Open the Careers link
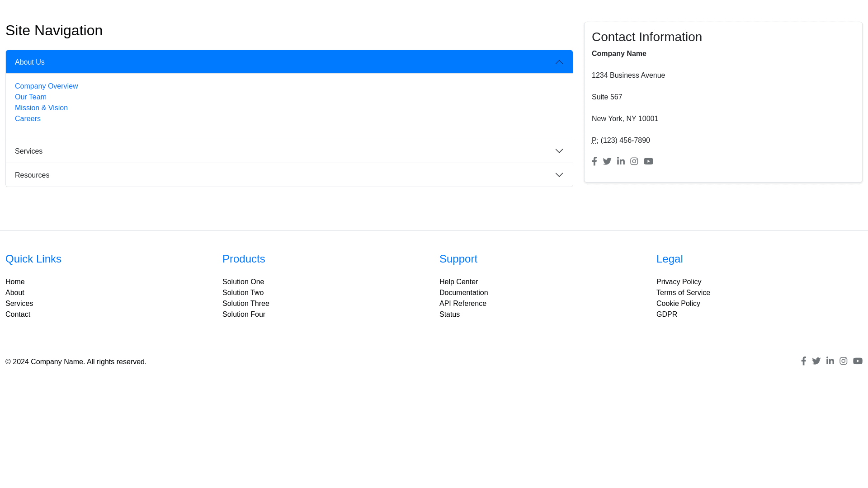 point(28,118)
